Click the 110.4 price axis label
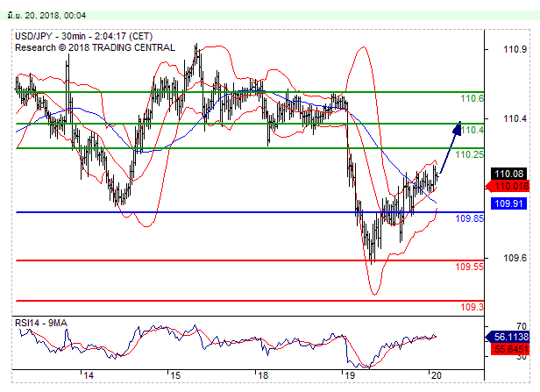This screenshot has height=392, width=540. [515, 119]
